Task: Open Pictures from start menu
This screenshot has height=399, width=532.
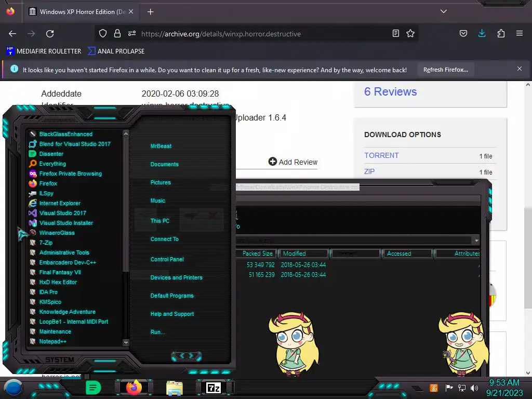Action: [x=161, y=182]
